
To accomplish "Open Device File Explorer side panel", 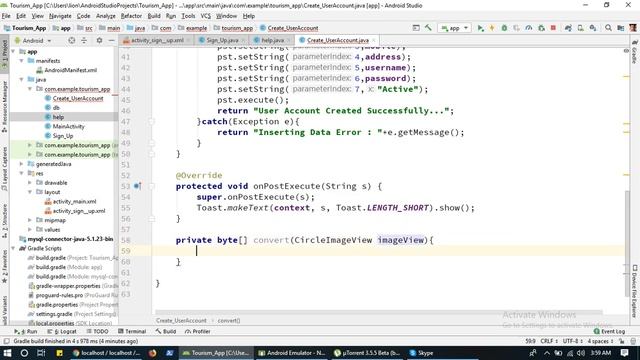I will [635, 291].
